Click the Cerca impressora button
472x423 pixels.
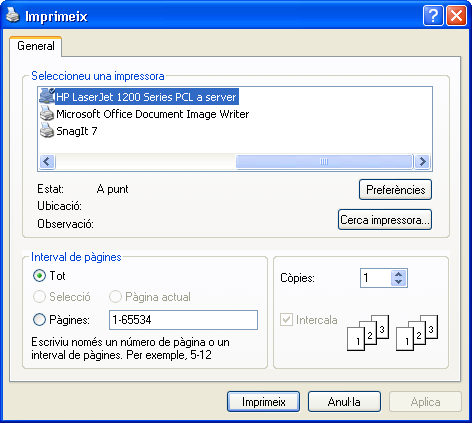[x=385, y=220]
